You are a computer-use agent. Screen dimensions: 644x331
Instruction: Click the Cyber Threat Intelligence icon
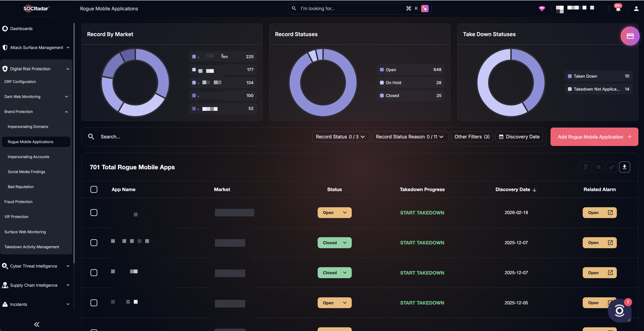click(x=5, y=266)
